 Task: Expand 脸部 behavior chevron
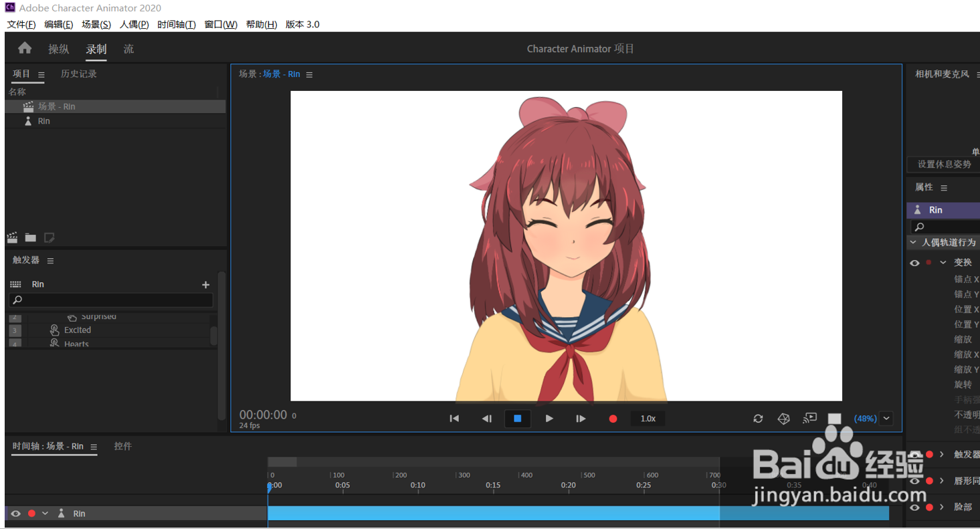click(x=942, y=508)
